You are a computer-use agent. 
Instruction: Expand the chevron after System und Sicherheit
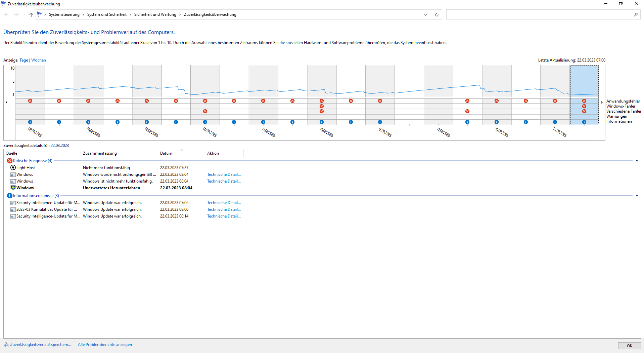(131, 14)
